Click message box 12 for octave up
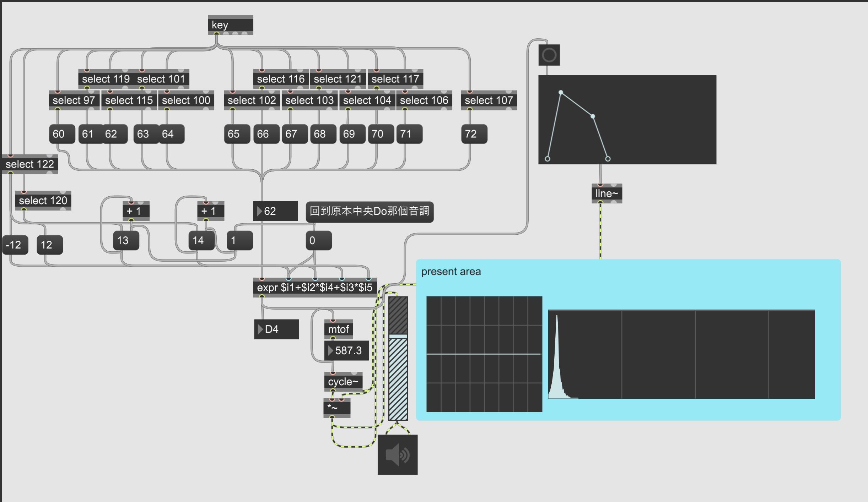 point(49,245)
